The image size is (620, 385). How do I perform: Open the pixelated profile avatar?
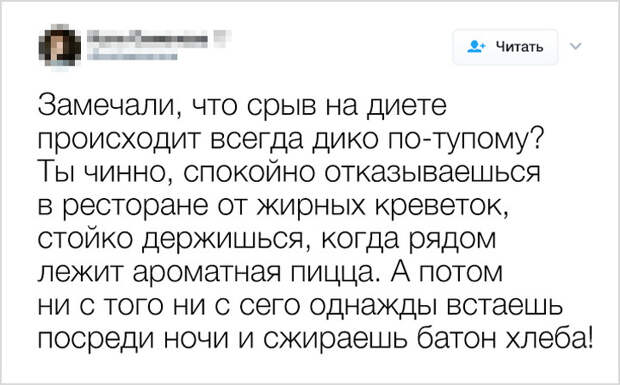60,48
